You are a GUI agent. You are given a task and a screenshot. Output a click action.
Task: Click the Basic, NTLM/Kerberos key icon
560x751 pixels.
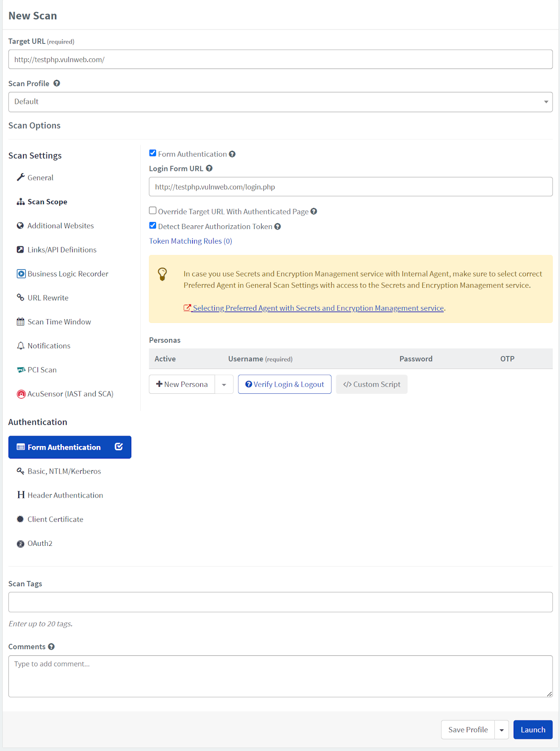point(20,471)
